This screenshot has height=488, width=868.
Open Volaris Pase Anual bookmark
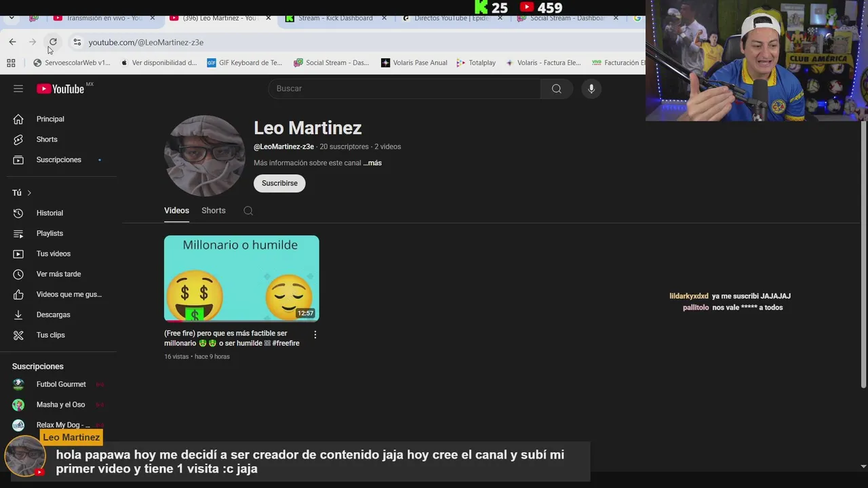[414, 62]
